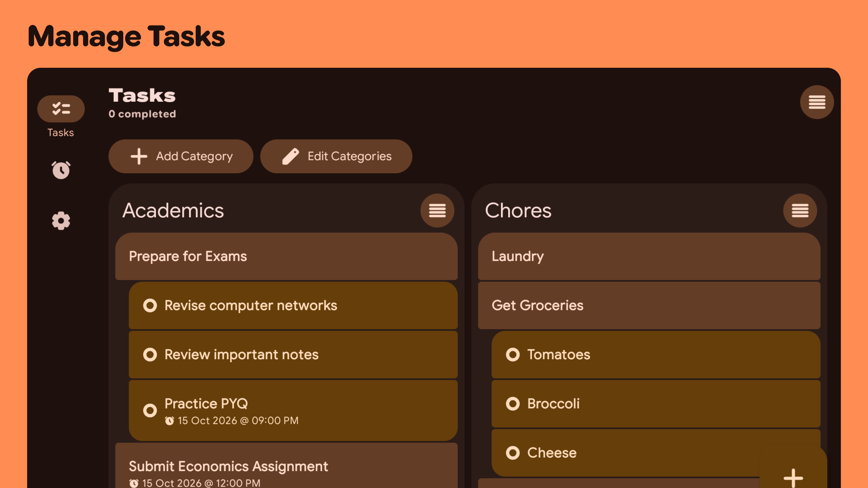Click the Chores category title
The height and width of the screenshot is (488, 868).
tap(518, 211)
